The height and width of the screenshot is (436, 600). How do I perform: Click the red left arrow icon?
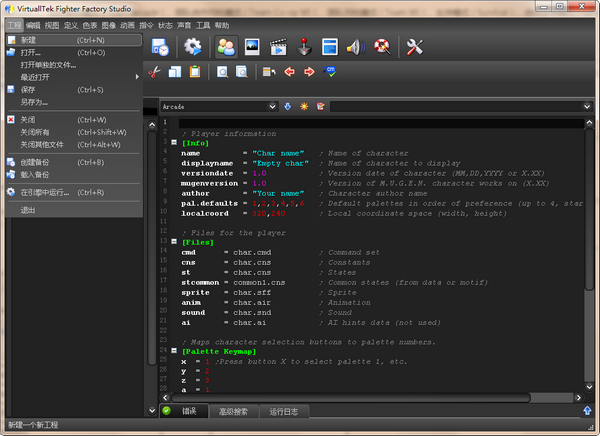(x=290, y=71)
